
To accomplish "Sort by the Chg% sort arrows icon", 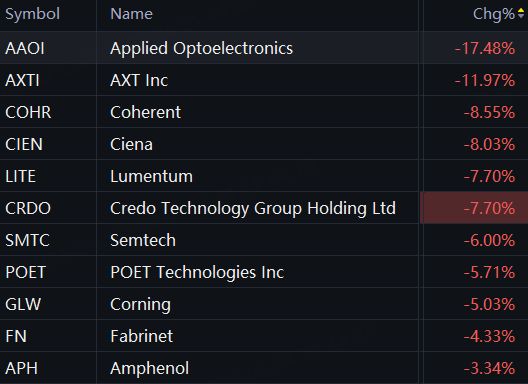I will point(521,14).
